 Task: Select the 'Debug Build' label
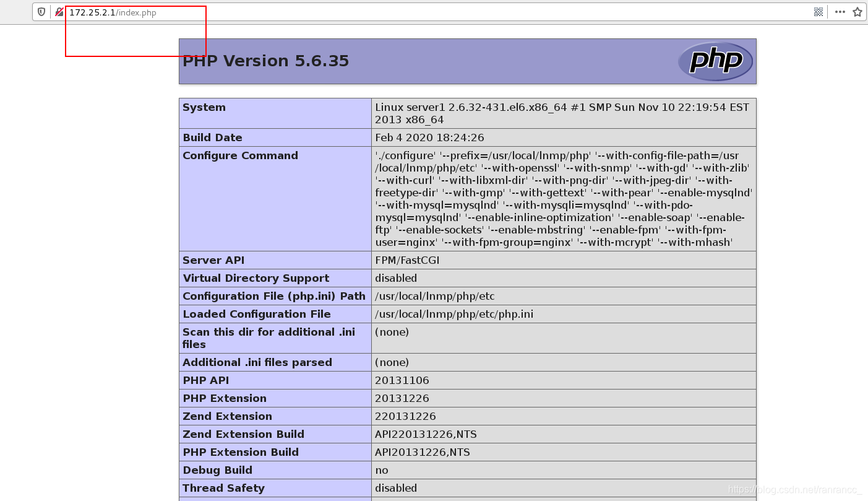point(217,470)
